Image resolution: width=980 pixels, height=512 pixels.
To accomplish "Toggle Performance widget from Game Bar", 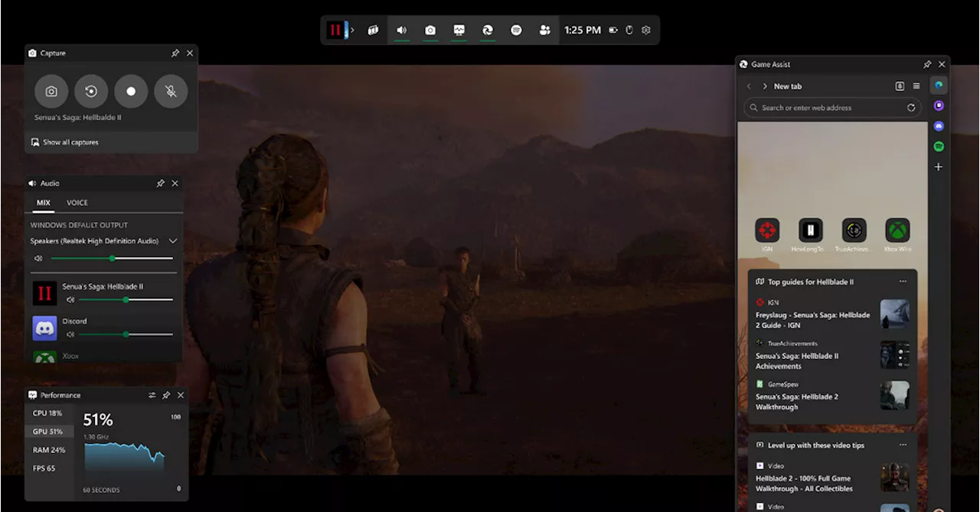I will [459, 30].
